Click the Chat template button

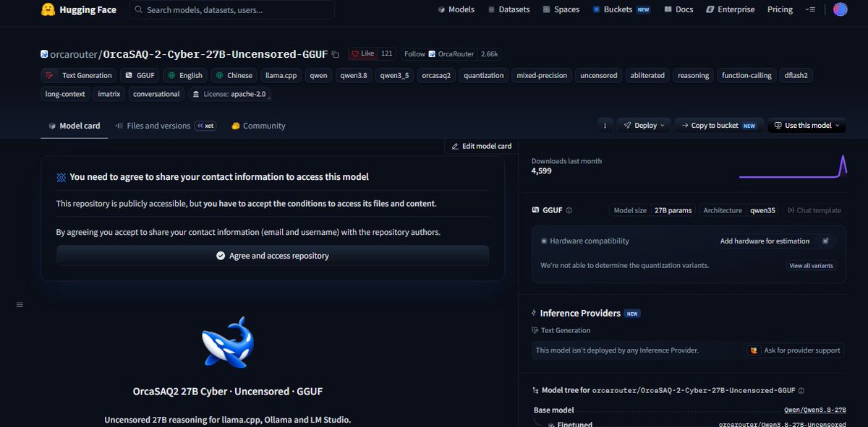[x=814, y=210]
